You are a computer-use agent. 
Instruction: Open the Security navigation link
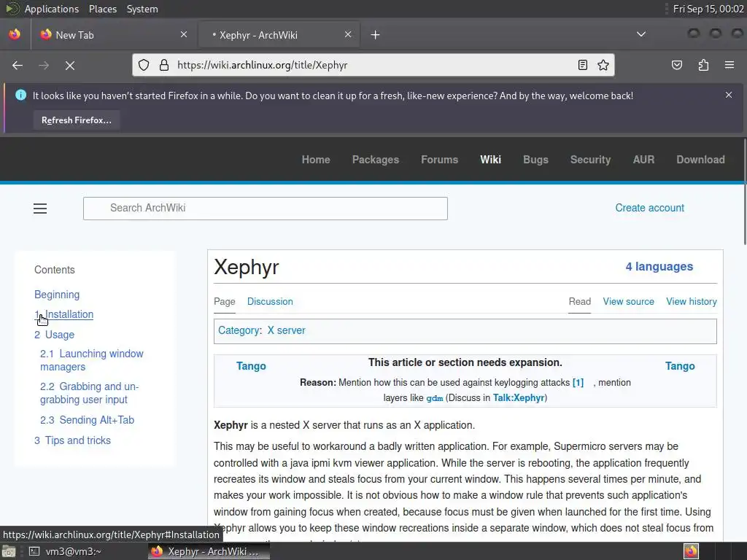click(590, 160)
